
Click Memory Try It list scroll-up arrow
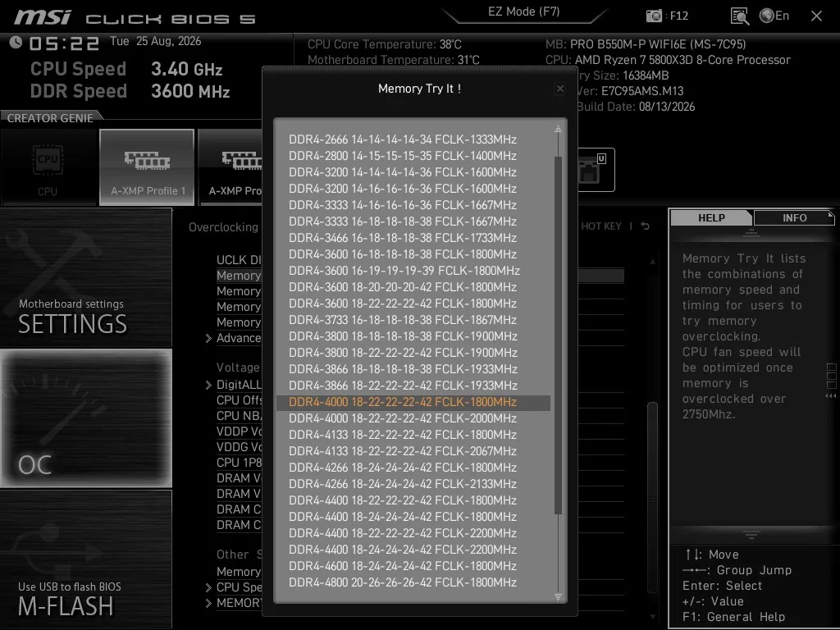click(x=558, y=129)
